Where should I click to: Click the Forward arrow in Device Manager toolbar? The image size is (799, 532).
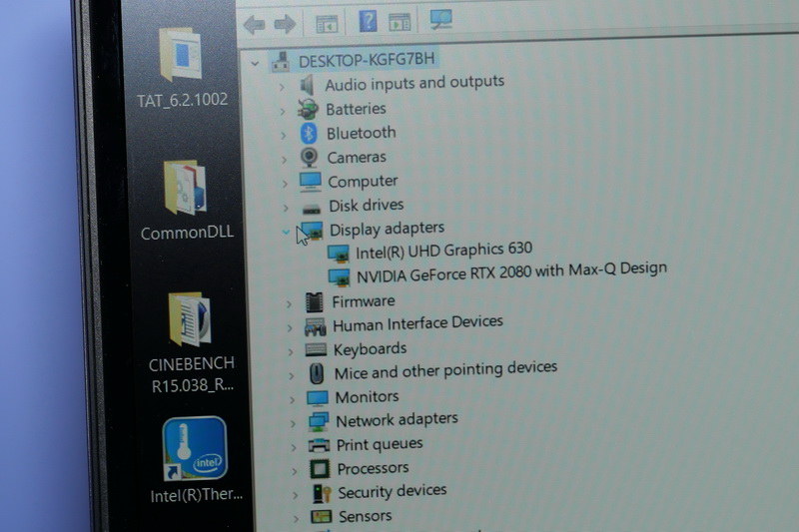click(285, 24)
